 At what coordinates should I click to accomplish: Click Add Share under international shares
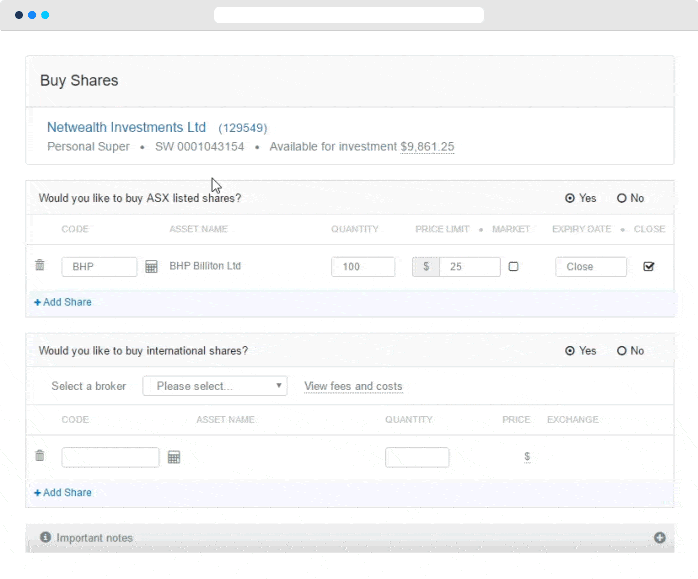tap(63, 493)
